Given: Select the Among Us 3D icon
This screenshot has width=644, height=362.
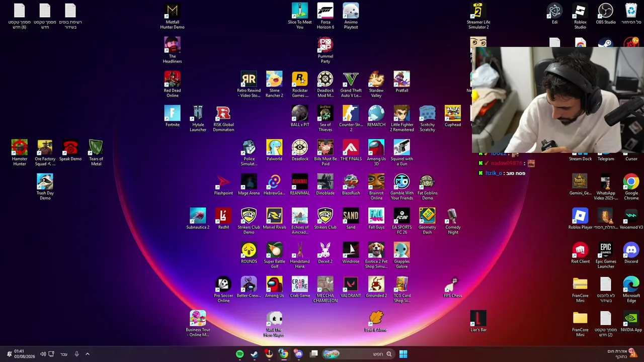Looking at the screenshot, I should click(376, 153).
